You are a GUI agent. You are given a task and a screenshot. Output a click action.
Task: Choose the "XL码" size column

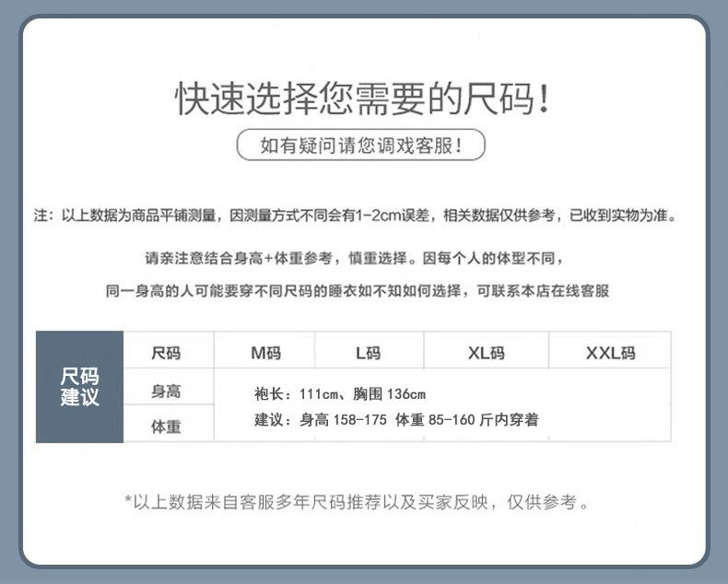[486, 353]
